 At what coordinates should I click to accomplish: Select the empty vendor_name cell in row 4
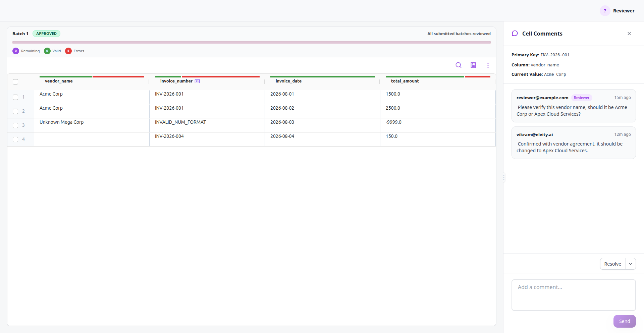(x=92, y=139)
